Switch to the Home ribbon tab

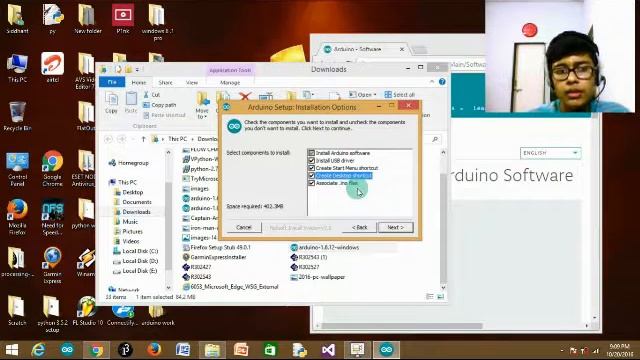139,82
